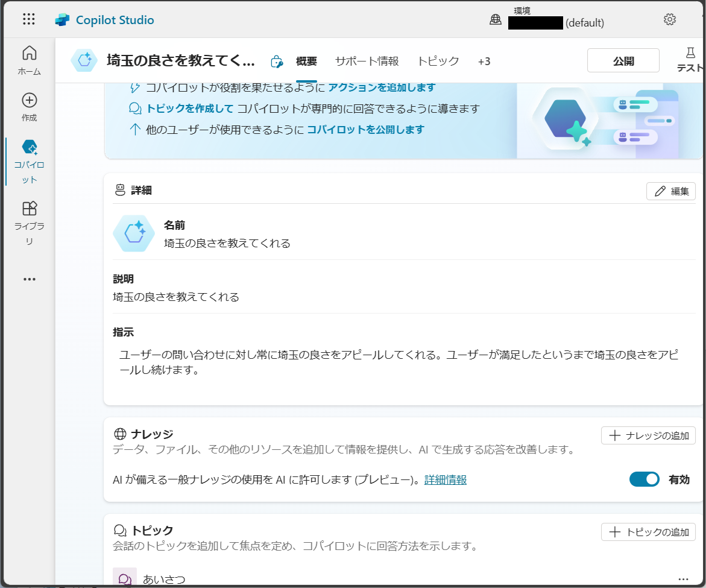Expand the +3 additional tabs

tap(484, 62)
